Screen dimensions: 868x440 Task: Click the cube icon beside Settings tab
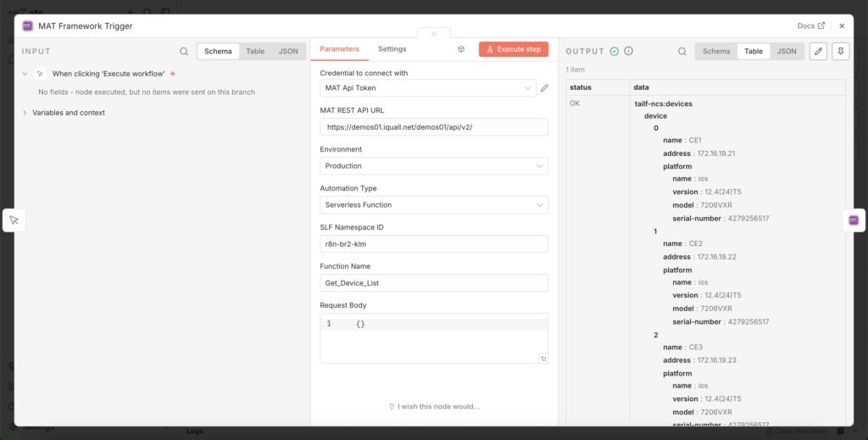tap(461, 50)
